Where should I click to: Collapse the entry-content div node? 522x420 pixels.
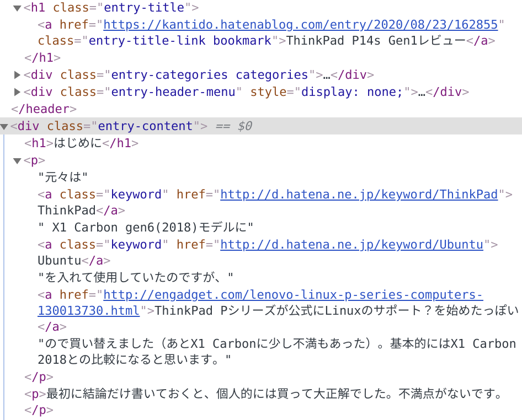[4, 126]
